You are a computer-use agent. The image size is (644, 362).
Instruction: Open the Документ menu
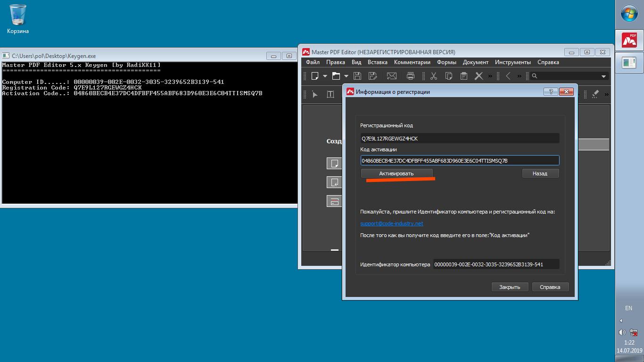click(x=476, y=62)
